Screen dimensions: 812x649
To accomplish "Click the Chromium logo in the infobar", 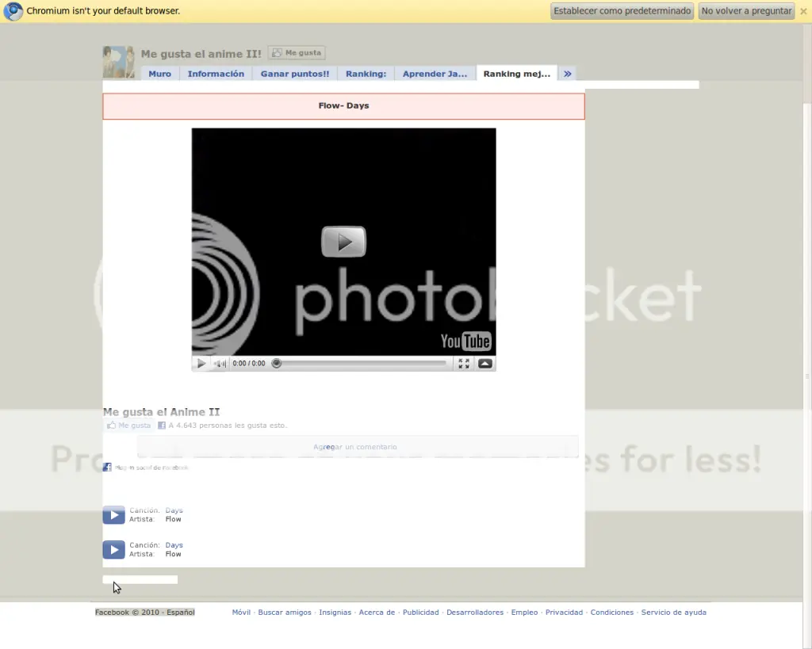I will [13, 11].
